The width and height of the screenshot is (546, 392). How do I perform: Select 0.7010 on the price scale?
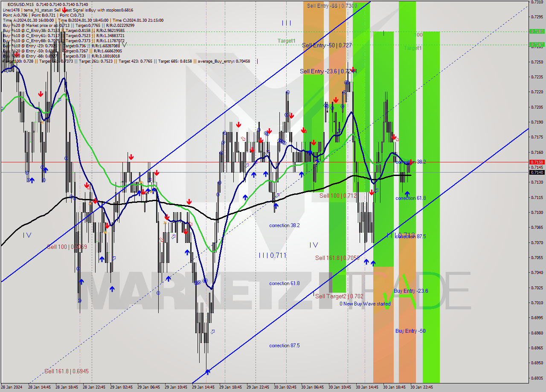click(537, 303)
